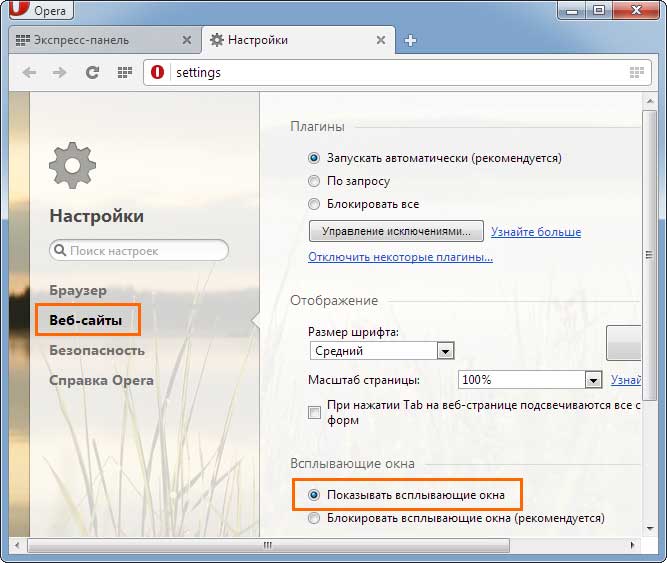Click the Плагины section heading

point(317,127)
